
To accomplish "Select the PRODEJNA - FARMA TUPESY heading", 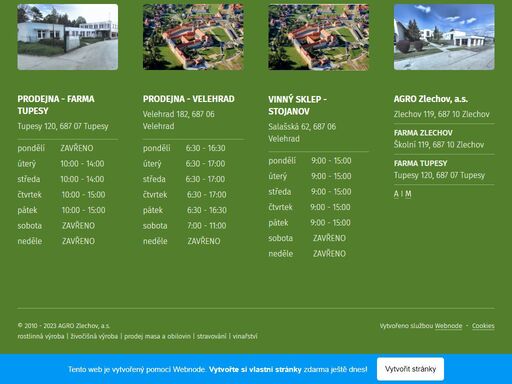I will click(x=56, y=105).
